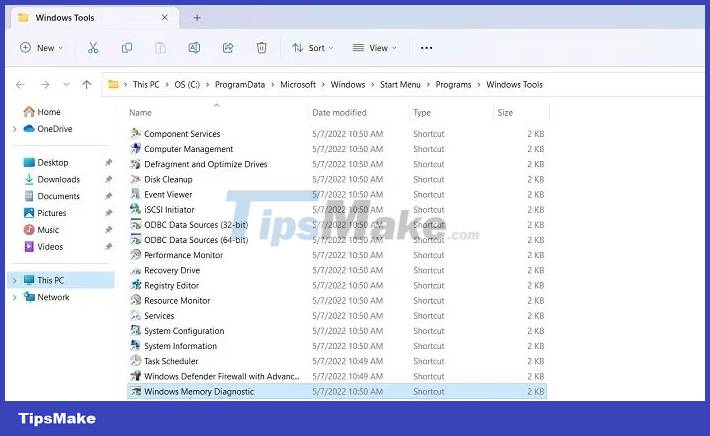Unpin Videos using its pin icon

[x=108, y=247]
